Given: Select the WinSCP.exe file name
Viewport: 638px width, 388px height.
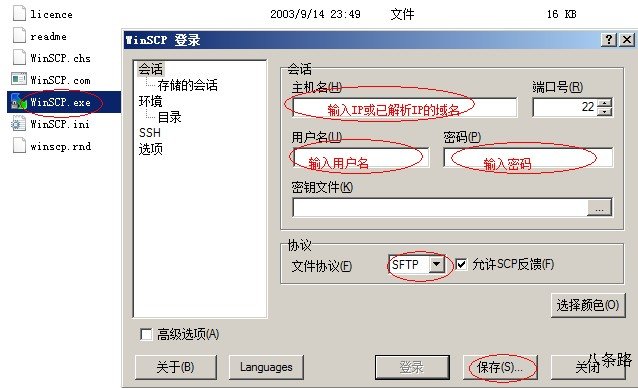Looking at the screenshot, I should [x=60, y=102].
